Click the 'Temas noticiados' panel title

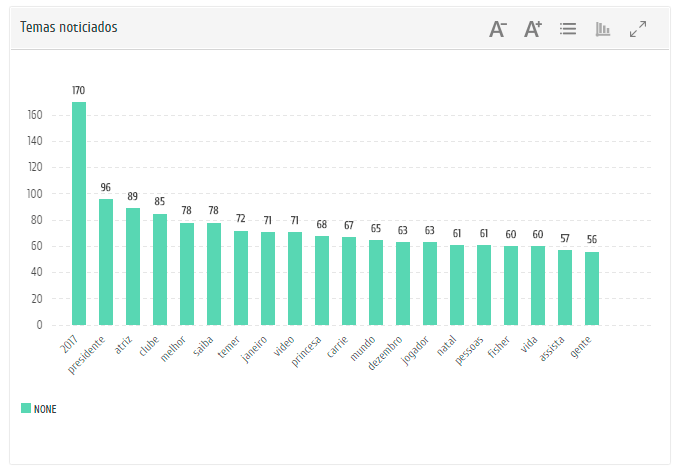point(69,27)
